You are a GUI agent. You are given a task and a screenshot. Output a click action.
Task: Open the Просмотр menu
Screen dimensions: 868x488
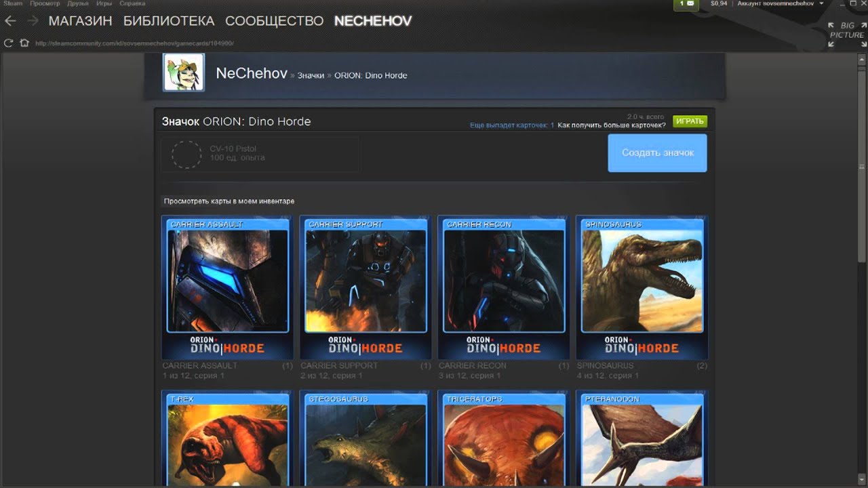(x=45, y=3)
